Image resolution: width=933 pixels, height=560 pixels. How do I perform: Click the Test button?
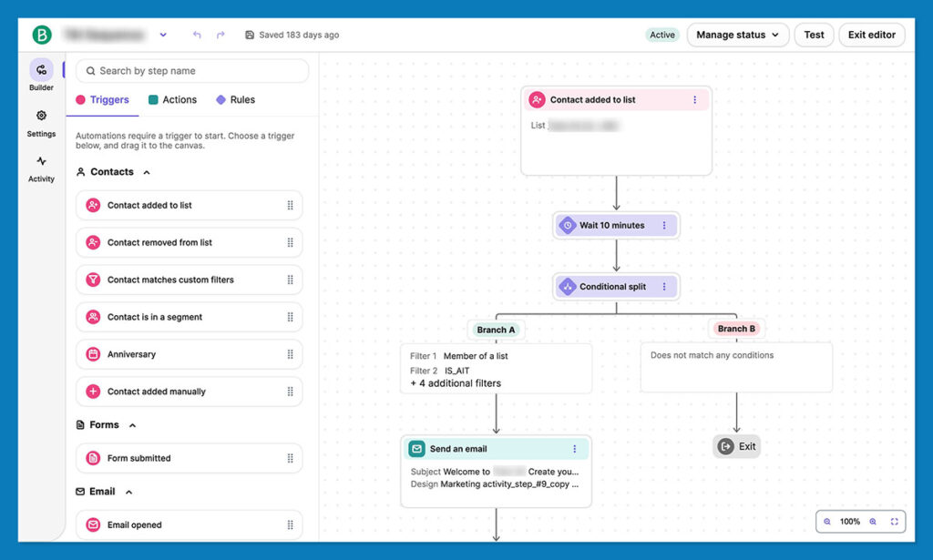point(814,35)
